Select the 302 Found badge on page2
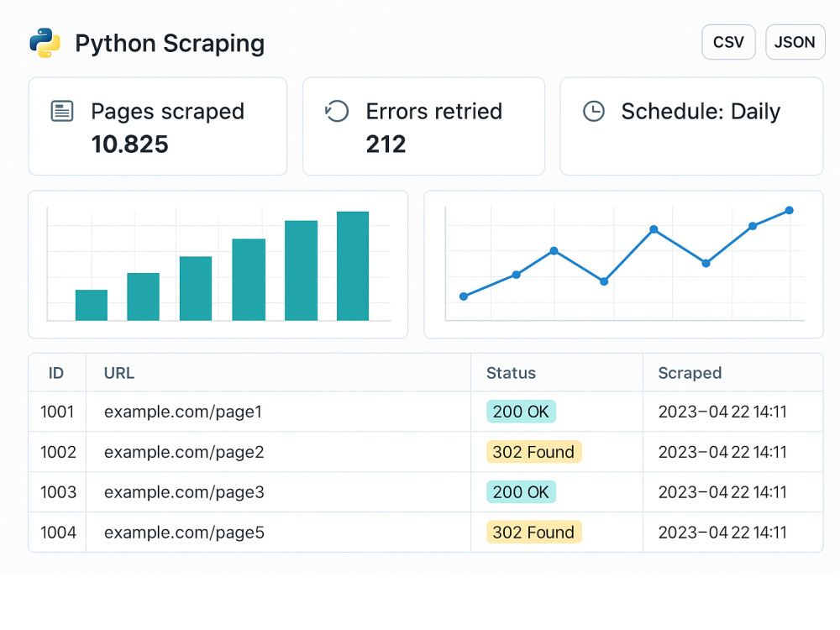This screenshot has height=630, width=840. click(533, 452)
